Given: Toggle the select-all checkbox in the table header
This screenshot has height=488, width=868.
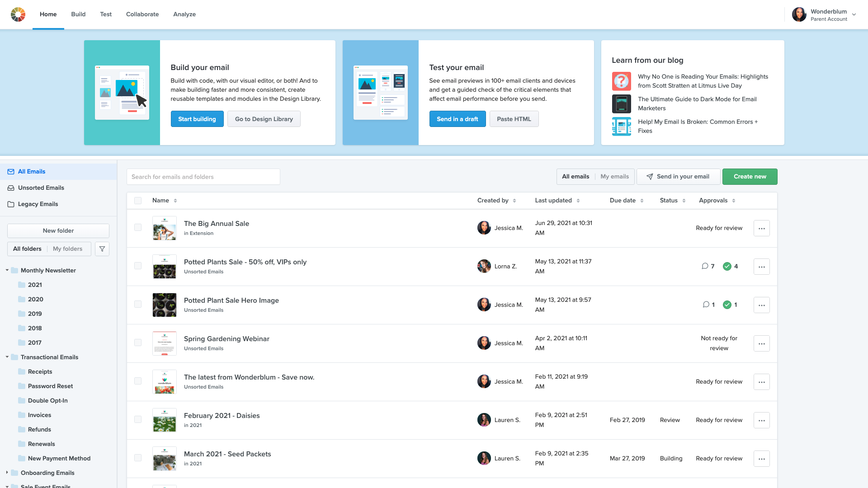Looking at the screenshot, I should click(x=138, y=200).
